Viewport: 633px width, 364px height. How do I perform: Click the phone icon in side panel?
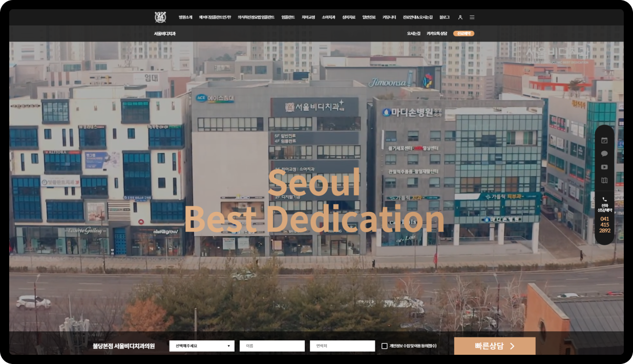(x=604, y=199)
